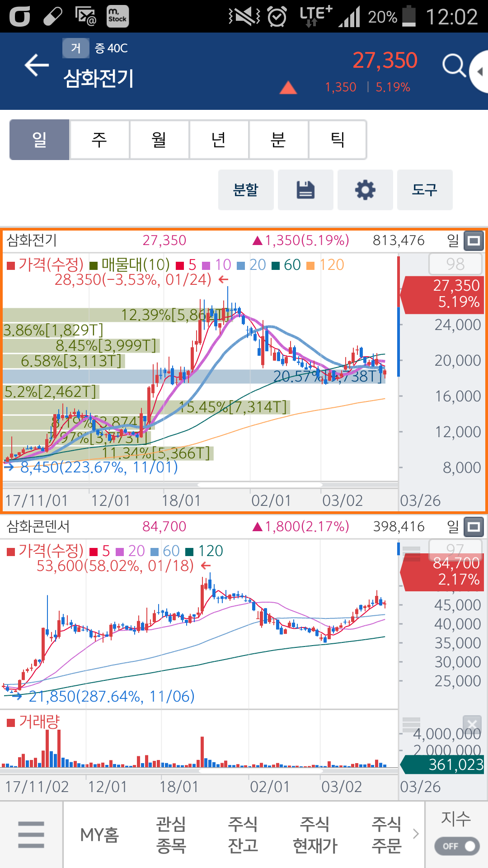Maximize the 삼화콘덴서 chart panel
Image resolution: width=488 pixels, height=868 pixels.
coord(474,527)
